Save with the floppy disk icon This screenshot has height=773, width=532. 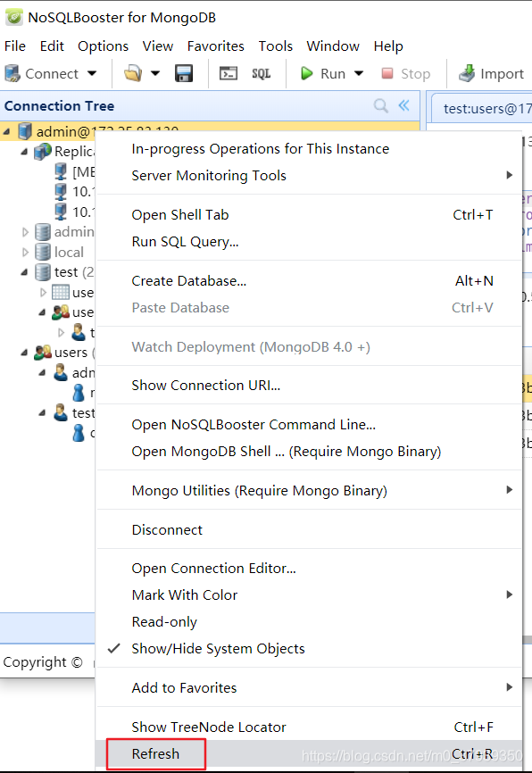184,73
